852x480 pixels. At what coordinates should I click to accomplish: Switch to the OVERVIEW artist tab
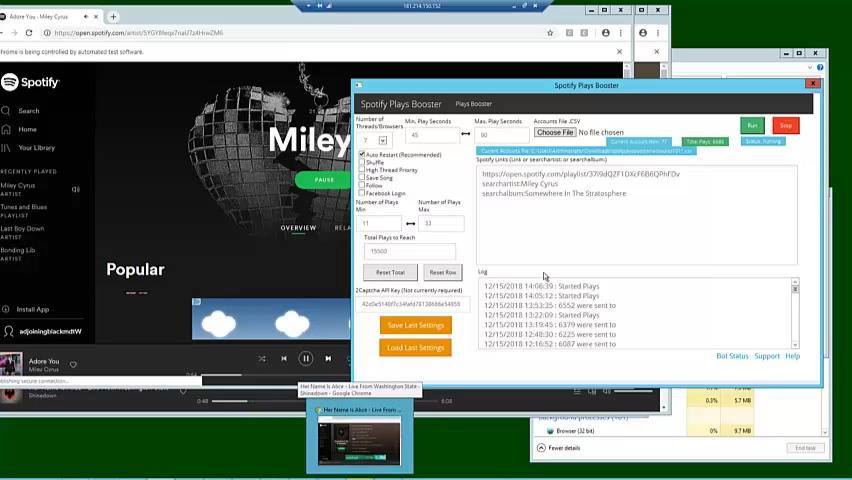[x=298, y=228]
